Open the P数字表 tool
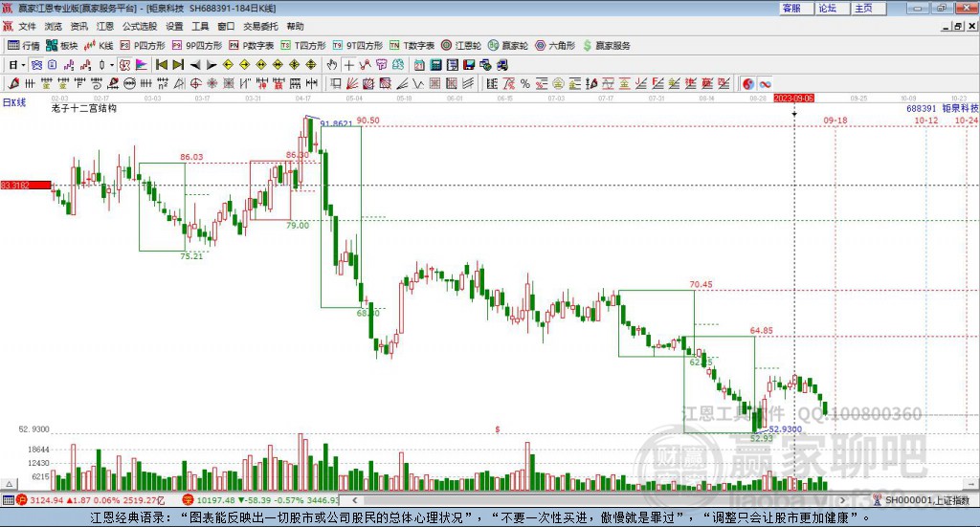Screen dimensions: 980x527 [252, 46]
